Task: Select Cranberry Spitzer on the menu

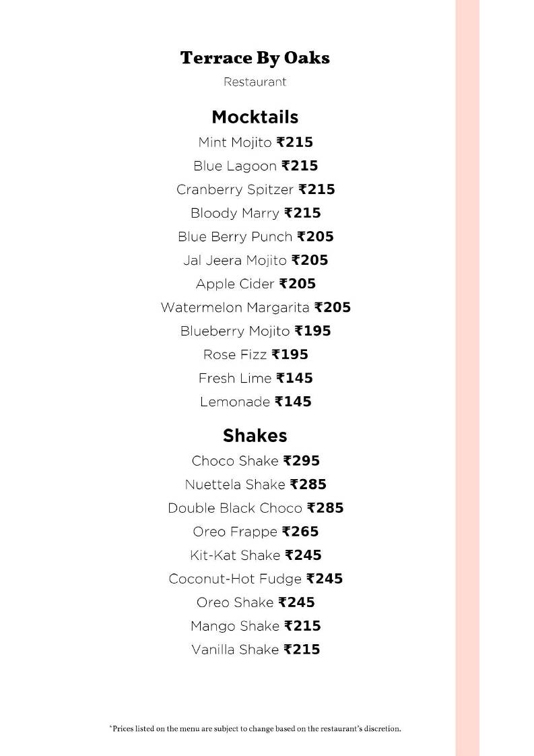Action: (255, 190)
